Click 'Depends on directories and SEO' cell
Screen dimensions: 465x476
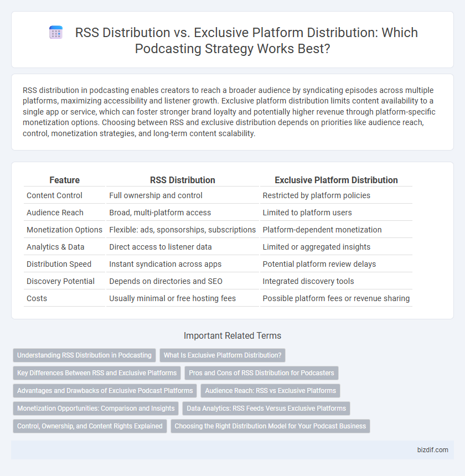[183, 281]
